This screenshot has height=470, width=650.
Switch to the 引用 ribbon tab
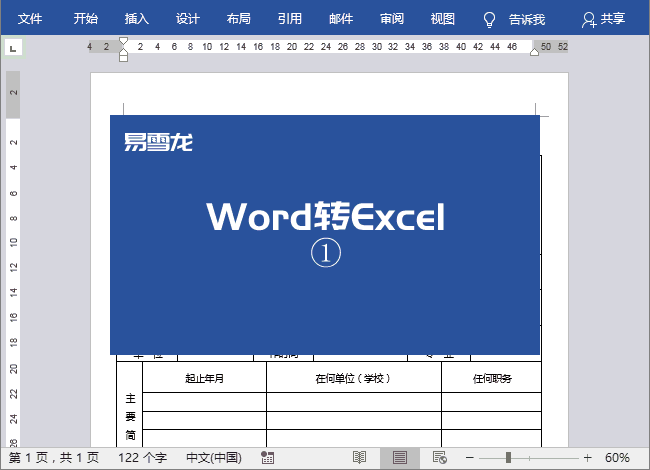click(290, 19)
